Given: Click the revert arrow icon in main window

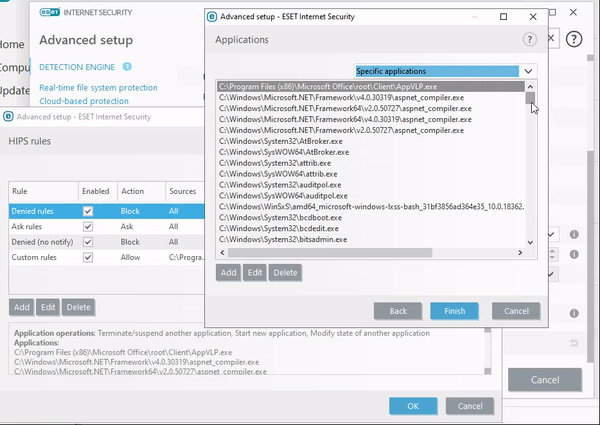Looking at the screenshot, I should point(574,343).
